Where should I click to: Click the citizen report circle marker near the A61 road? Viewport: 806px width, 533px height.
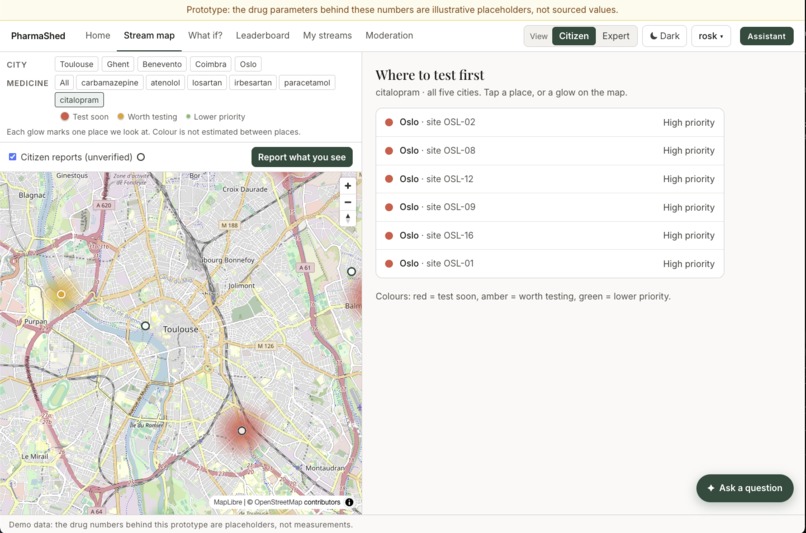(352, 271)
